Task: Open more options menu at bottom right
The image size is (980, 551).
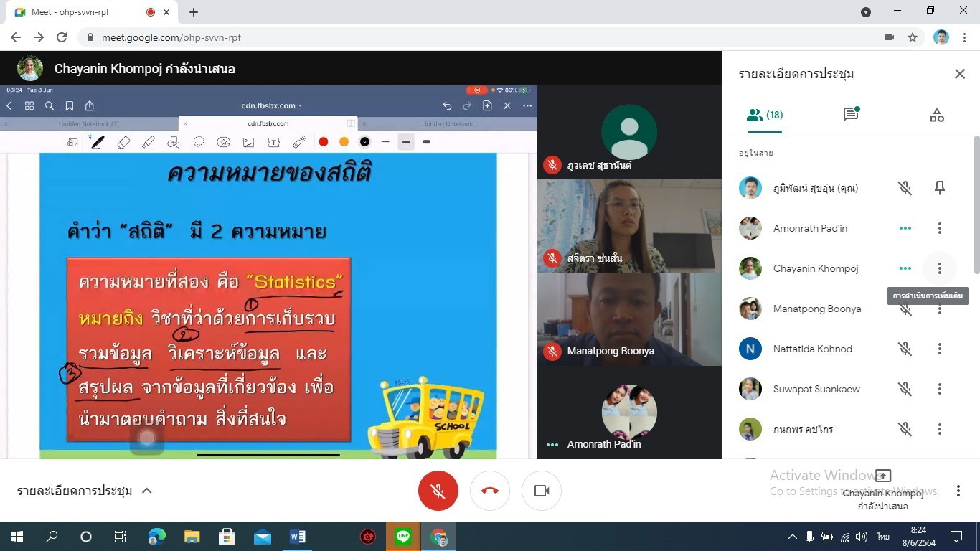Action: pos(958,491)
